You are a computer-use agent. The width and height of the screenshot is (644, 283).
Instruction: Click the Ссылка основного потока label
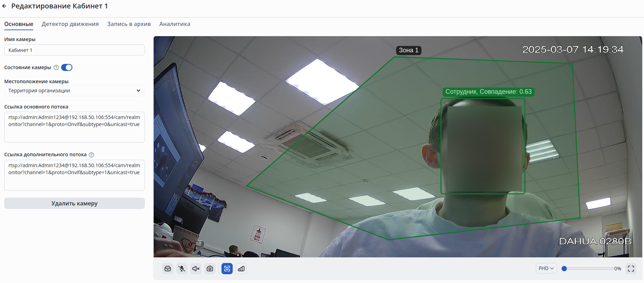pos(36,107)
